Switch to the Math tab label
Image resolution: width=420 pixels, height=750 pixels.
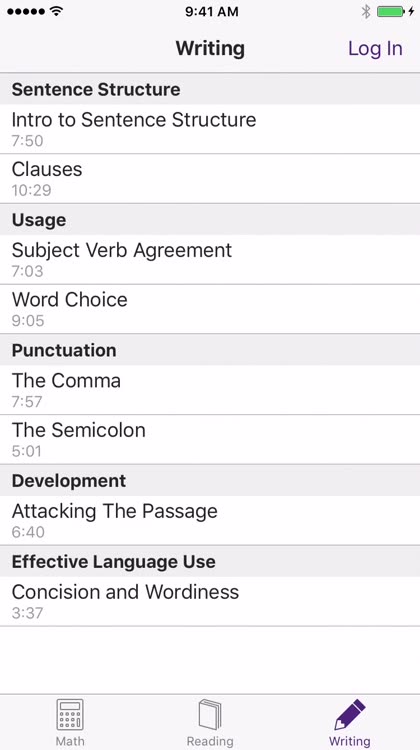click(x=70, y=741)
